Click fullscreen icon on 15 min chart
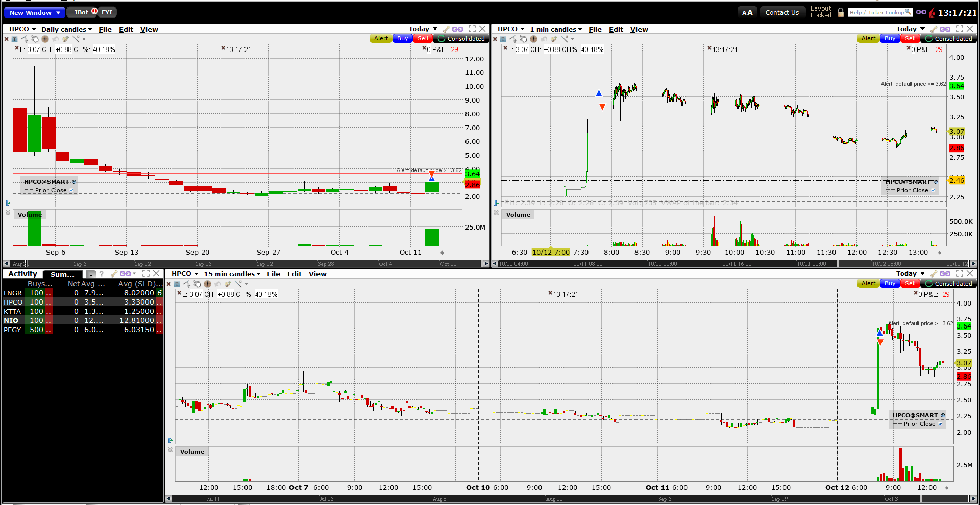The width and height of the screenshot is (980, 505). 960,274
